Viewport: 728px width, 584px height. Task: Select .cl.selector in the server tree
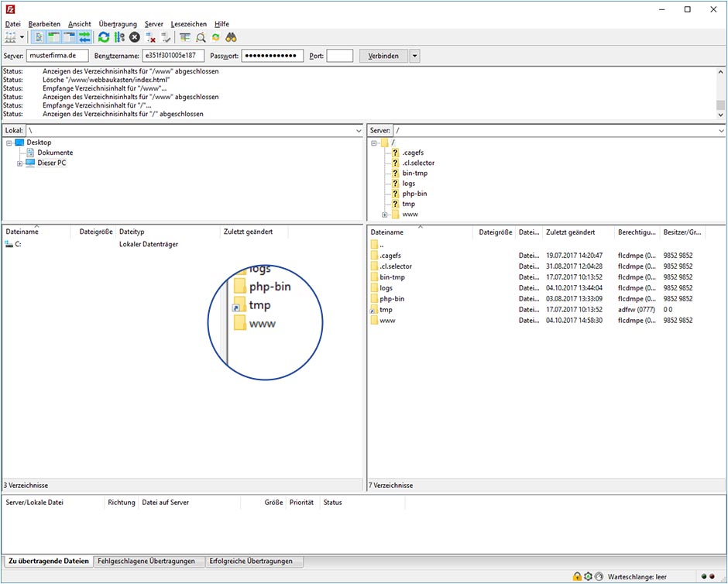tap(418, 163)
